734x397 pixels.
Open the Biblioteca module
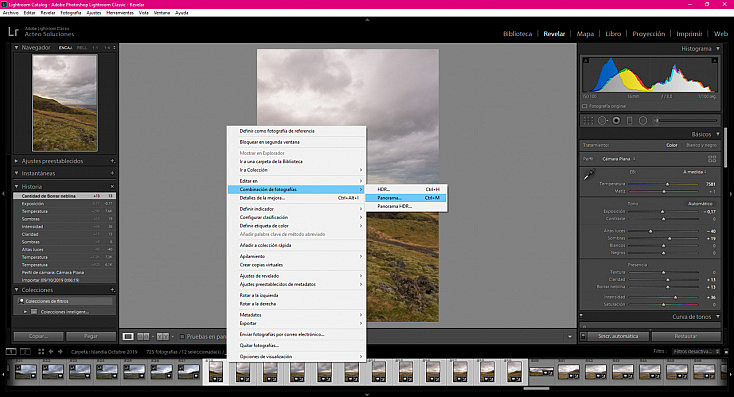517,34
